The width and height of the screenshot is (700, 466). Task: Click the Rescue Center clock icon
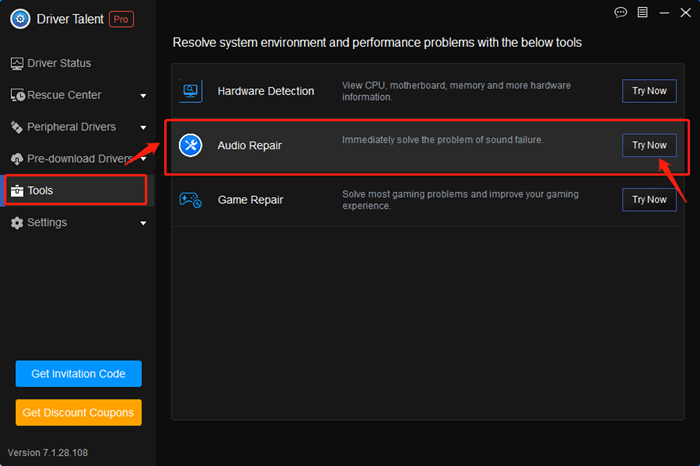click(x=18, y=95)
